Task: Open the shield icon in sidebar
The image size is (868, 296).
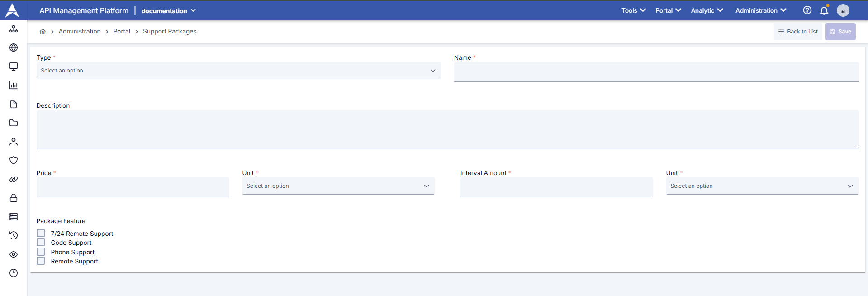Action: coord(14,160)
